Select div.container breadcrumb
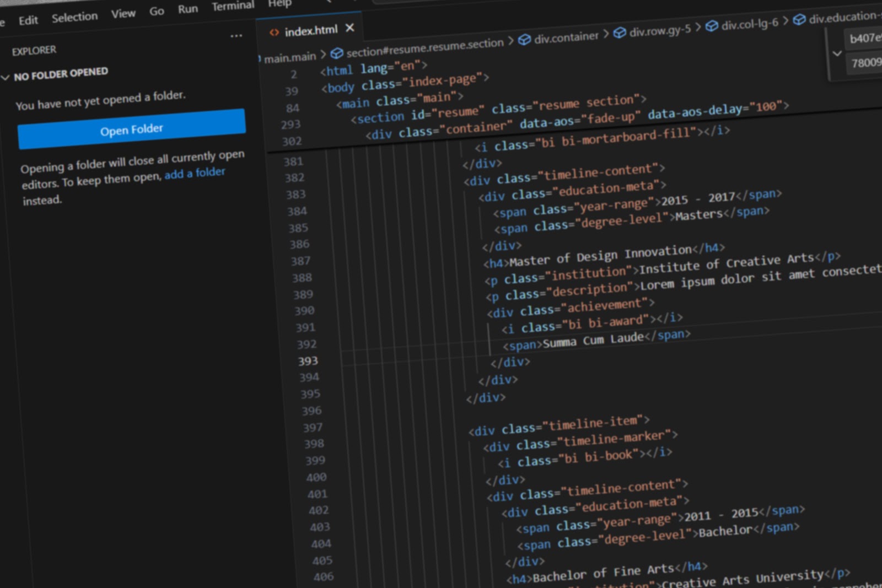Image resolution: width=882 pixels, height=588 pixels. point(566,37)
